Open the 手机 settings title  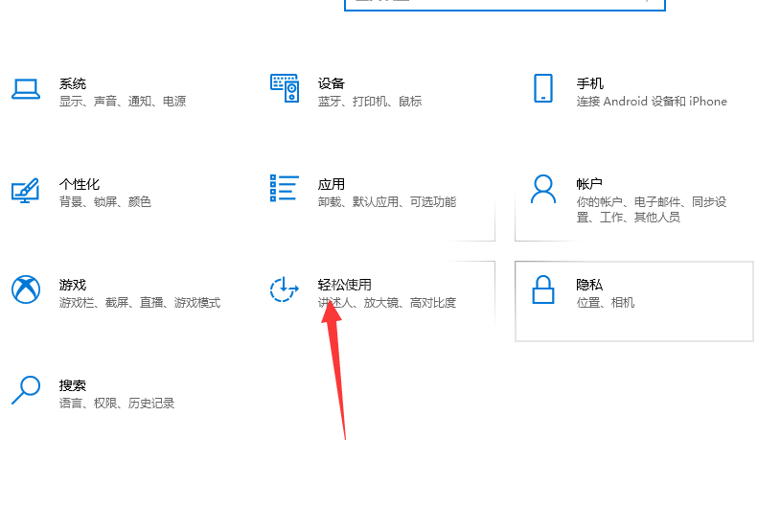[x=589, y=83]
